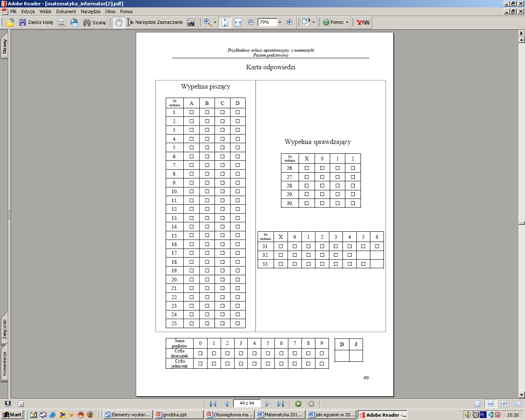Switch to single page layout

(x=477, y=404)
